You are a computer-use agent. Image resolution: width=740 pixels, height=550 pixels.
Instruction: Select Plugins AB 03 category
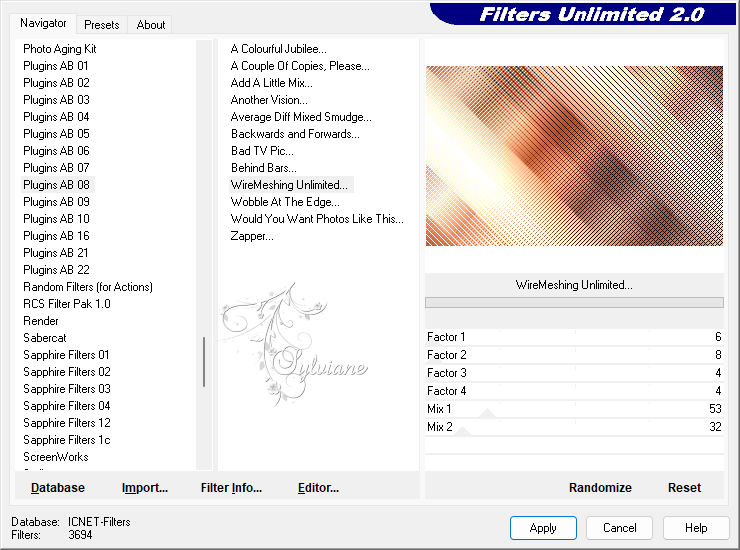(56, 100)
